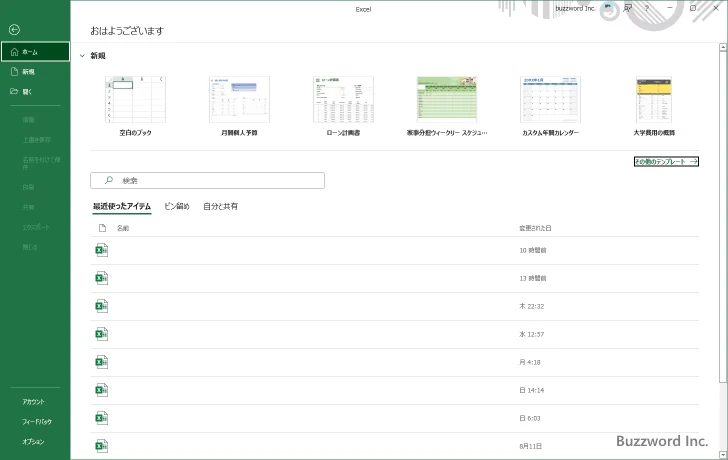
Task: Open Excel file modified 木 22:32
Action: coord(395,306)
